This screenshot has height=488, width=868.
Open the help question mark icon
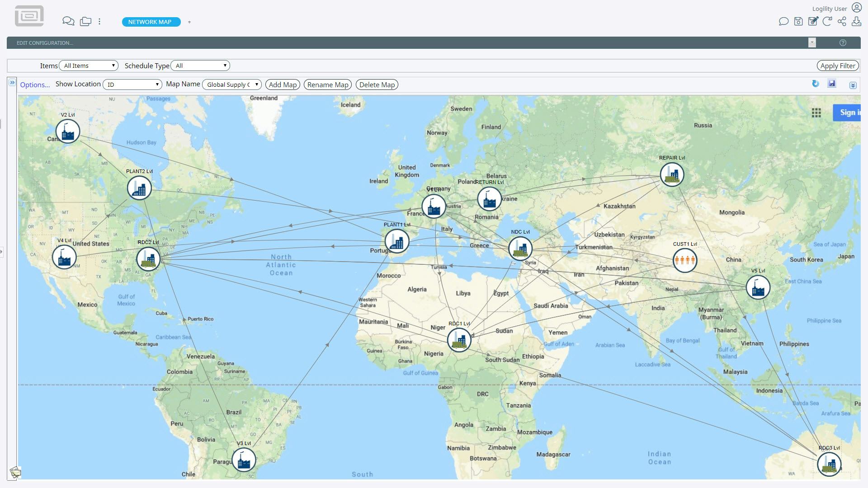click(843, 42)
